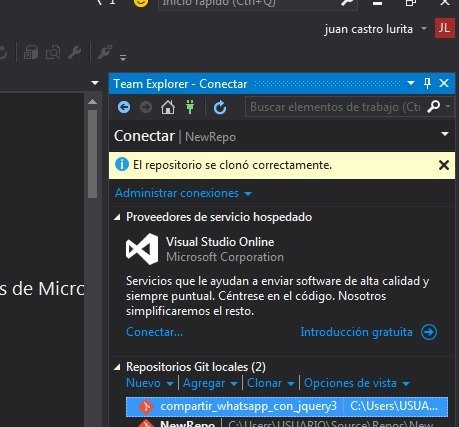The height and width of the screenshot is (427, 459).
Task: Dismiss the repository cloned notification
Action: 444,165
